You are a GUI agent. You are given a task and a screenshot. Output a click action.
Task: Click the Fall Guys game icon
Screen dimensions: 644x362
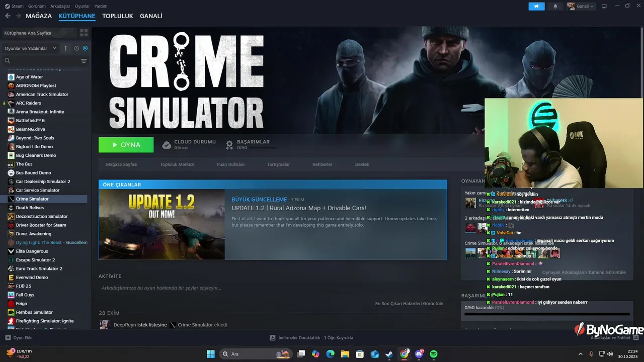(11, 295)
